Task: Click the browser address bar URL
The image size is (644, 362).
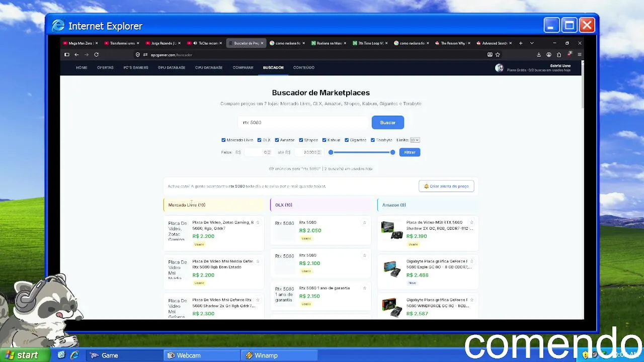Action: pos(172,55)
